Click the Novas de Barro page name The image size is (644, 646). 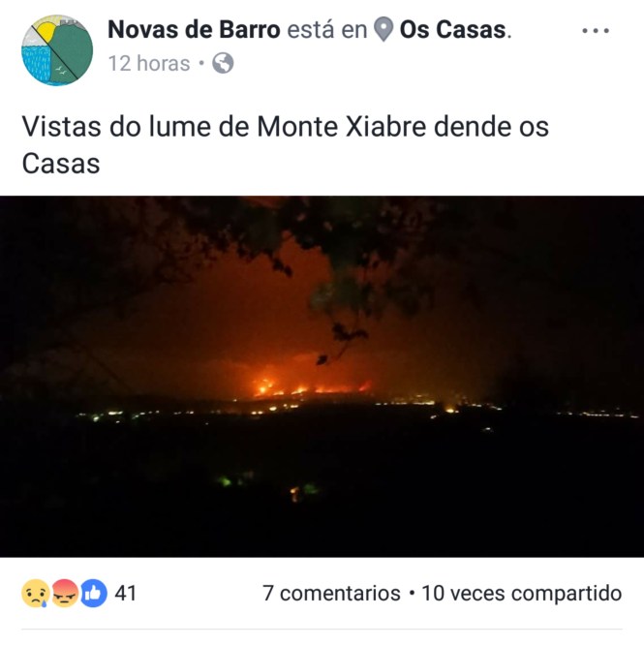click(194, 30)
